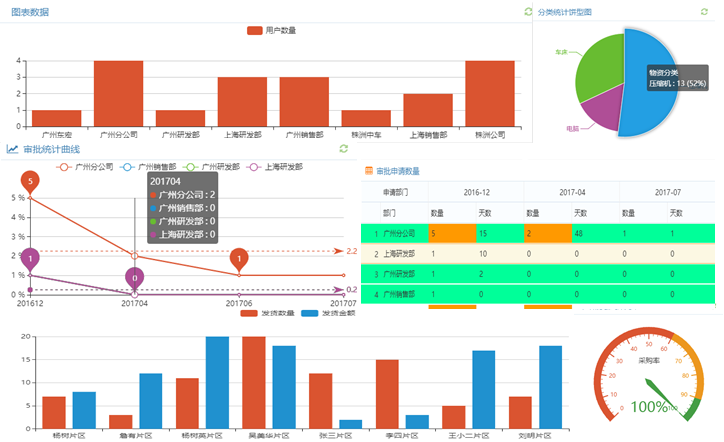This screenshot has width=724, height=442.
Task: Click the table icon beside 审批申请数量
Action: (369, 171)
